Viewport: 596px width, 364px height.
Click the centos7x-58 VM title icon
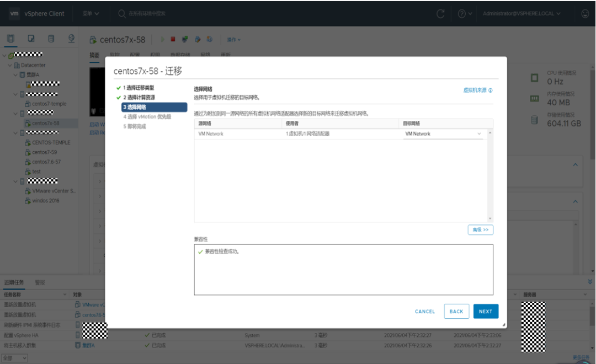(x=93, y=40)
